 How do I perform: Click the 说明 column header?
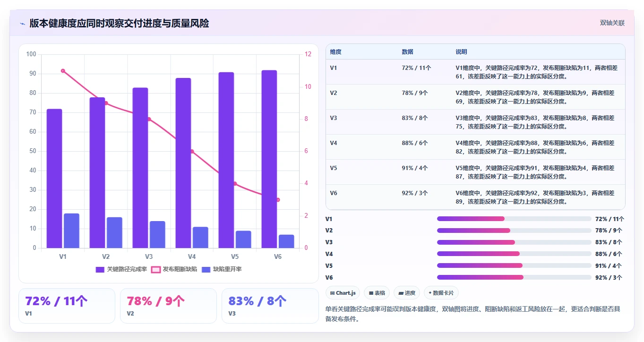tap(461, 51)
